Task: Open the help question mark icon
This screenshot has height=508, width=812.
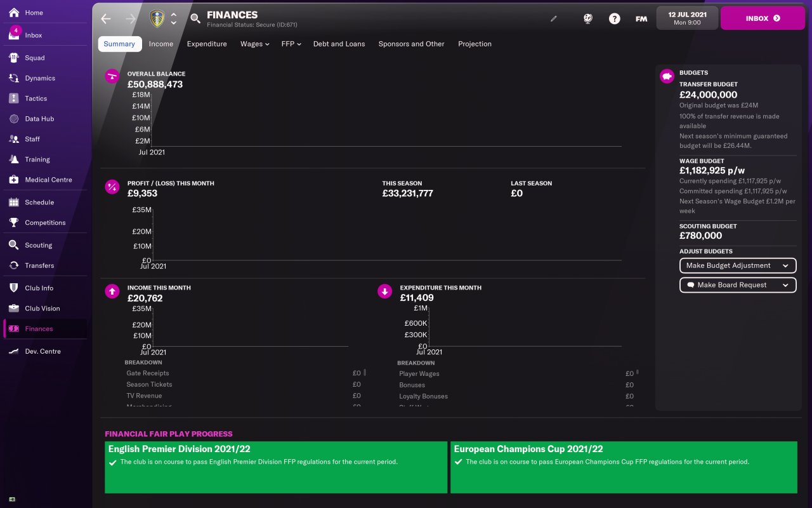Action: (614, 18)
